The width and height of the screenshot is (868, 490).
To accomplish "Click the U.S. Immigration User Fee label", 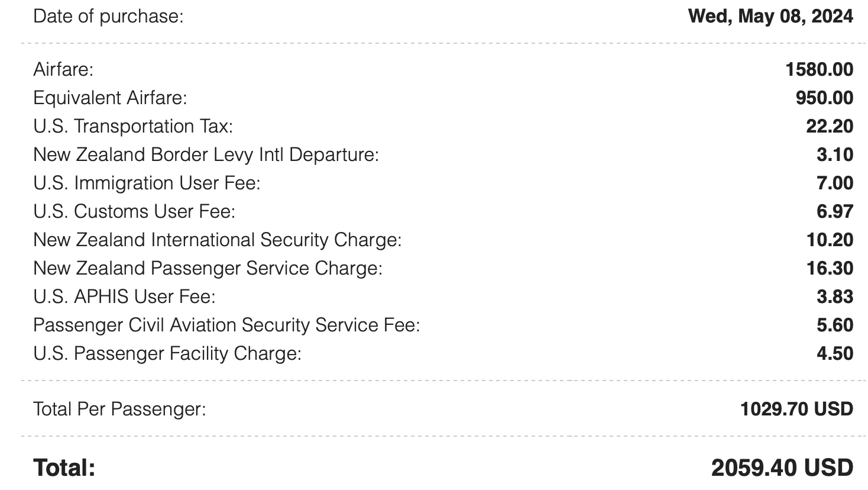I will tap(147, 183).
